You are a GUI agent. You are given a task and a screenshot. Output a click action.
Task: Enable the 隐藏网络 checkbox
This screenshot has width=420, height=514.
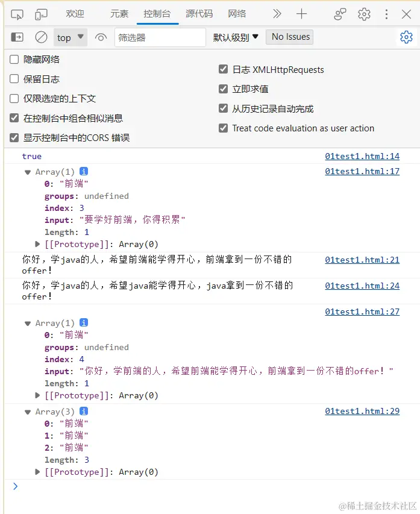click(14, 60)
